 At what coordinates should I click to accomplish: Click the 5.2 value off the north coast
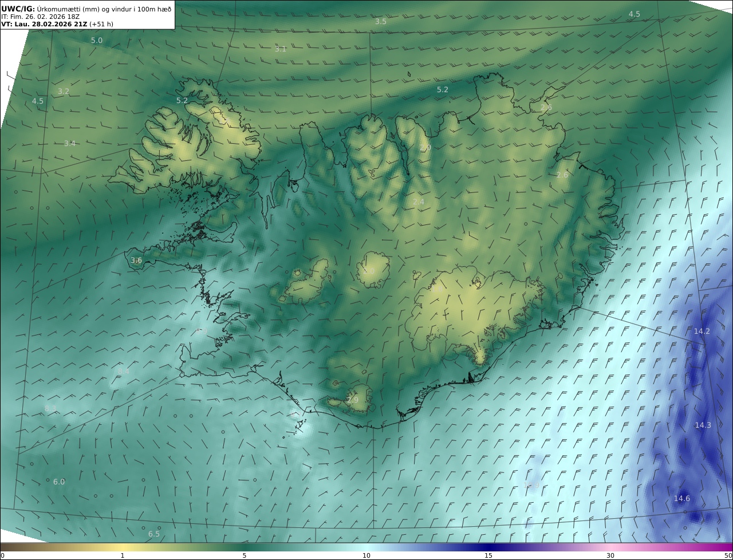pyautogui.click(x=443, y=90)
